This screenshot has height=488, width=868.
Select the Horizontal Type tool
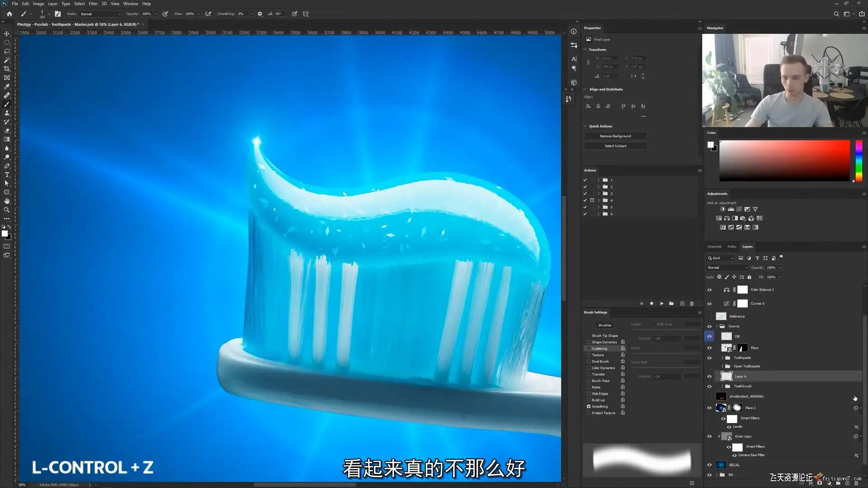7,174
